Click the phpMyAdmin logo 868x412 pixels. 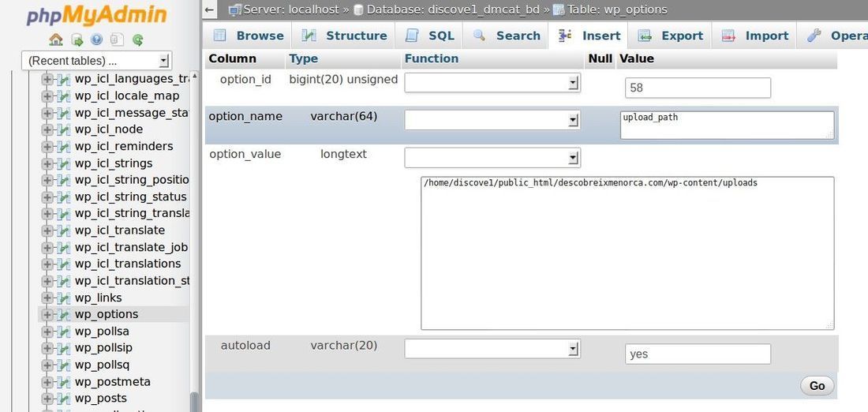click(96, 16)
